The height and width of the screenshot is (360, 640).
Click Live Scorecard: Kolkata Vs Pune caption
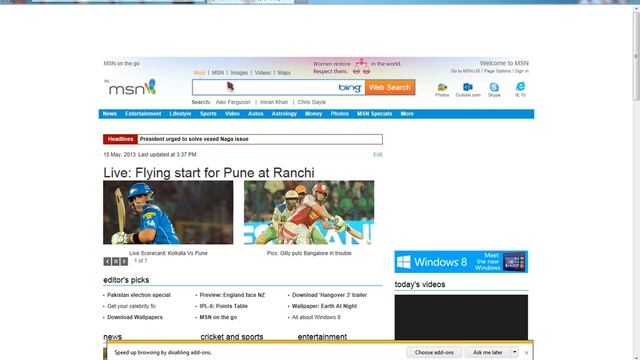[168, 253]
